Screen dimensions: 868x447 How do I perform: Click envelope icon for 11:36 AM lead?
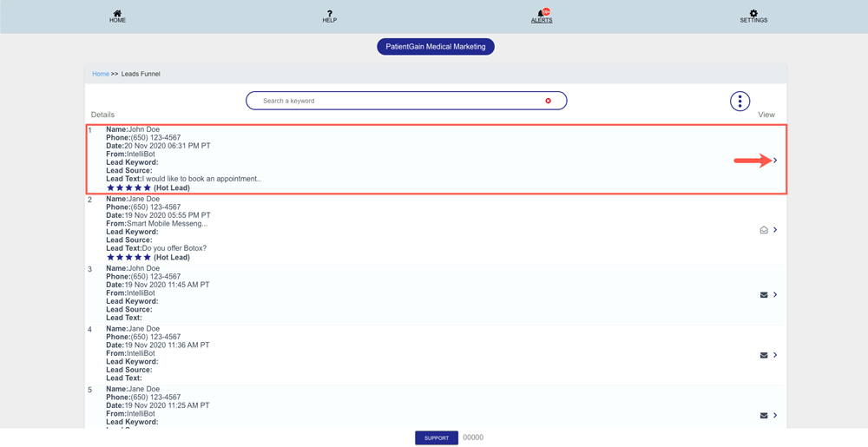(764, 355)
